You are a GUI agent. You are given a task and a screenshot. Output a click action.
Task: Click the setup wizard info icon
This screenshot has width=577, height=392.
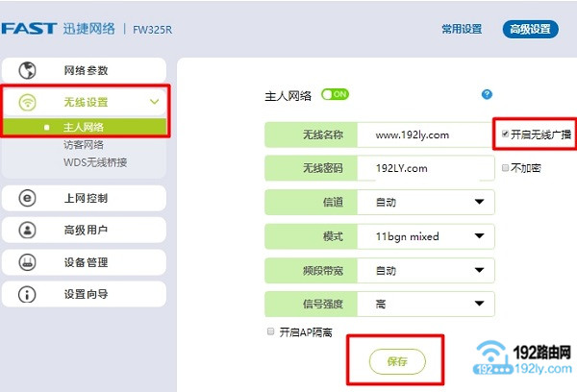[x=28, y=294]
